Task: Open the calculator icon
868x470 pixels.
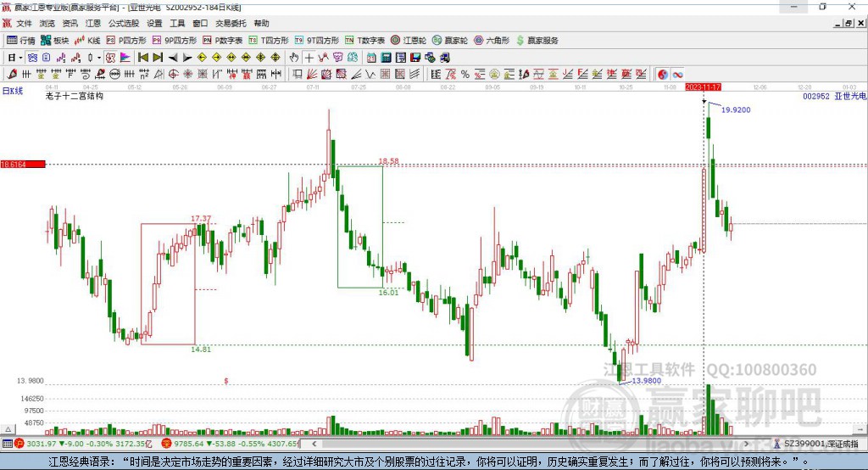Action: click(387, 58)
